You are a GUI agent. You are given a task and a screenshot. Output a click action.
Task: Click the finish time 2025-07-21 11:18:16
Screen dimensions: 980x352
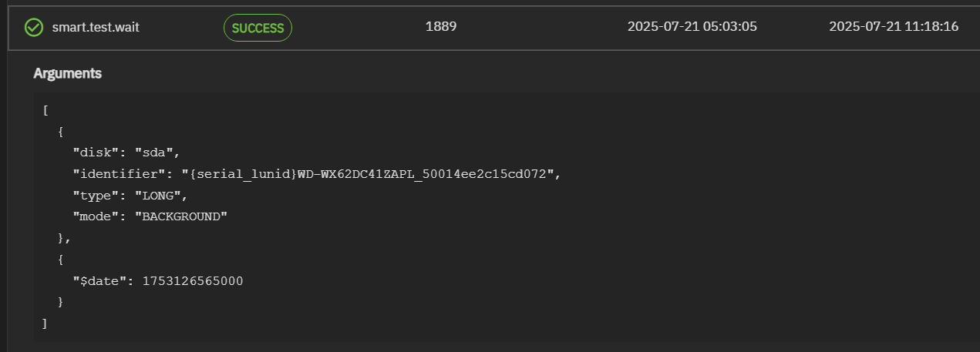point(894,27)
